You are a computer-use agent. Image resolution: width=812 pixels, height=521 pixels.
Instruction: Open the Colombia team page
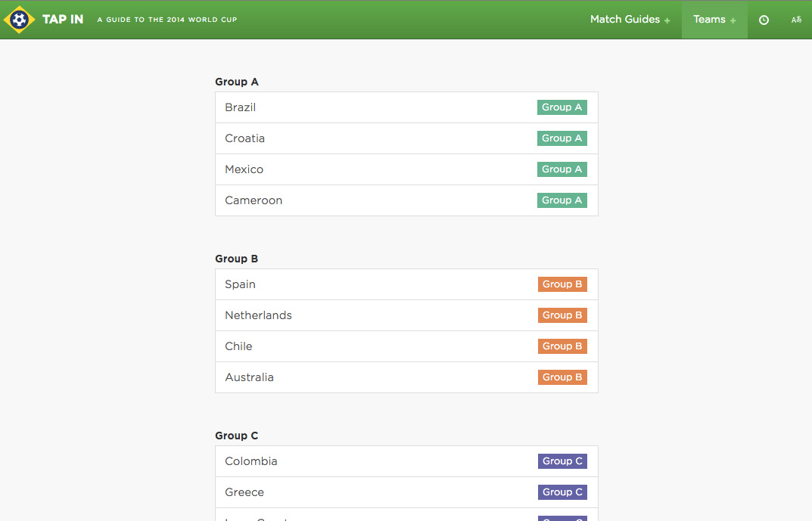point(251,461)
